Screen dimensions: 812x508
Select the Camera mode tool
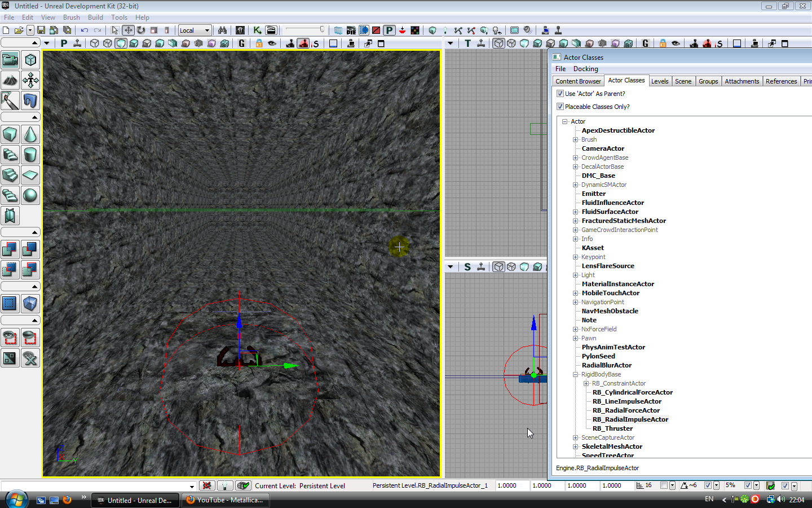pyautogui.click(x=10, y=60)
